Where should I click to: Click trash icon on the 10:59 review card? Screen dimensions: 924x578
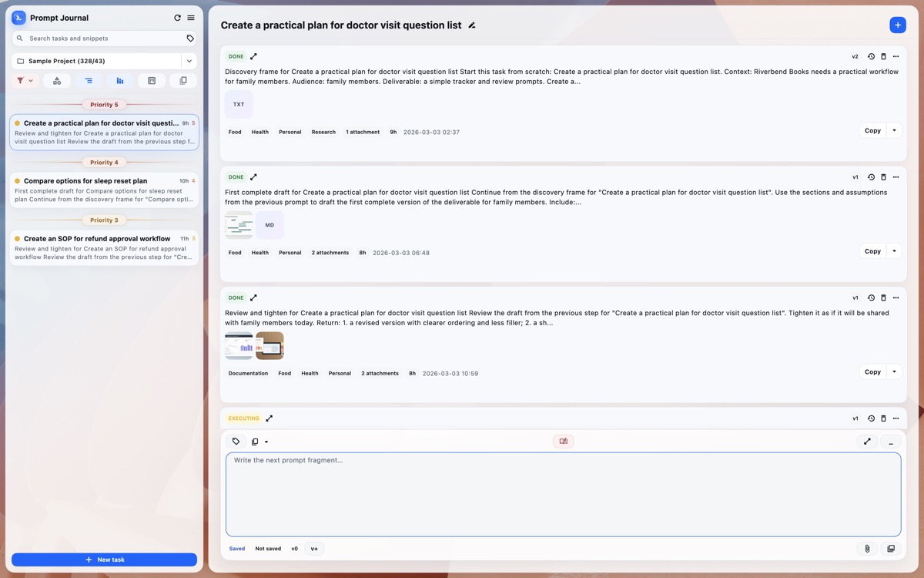pyautogui.click(x=883, y=297)
